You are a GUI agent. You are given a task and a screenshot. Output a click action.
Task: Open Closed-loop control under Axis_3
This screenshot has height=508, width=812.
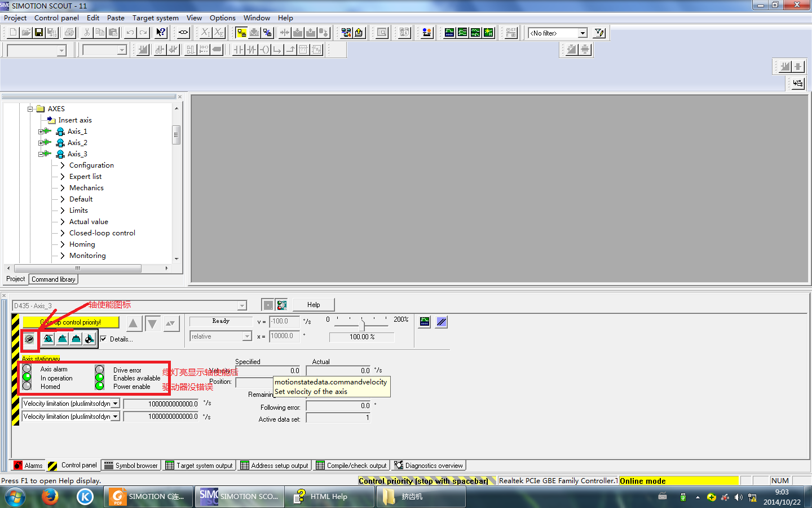pos(102,233)
